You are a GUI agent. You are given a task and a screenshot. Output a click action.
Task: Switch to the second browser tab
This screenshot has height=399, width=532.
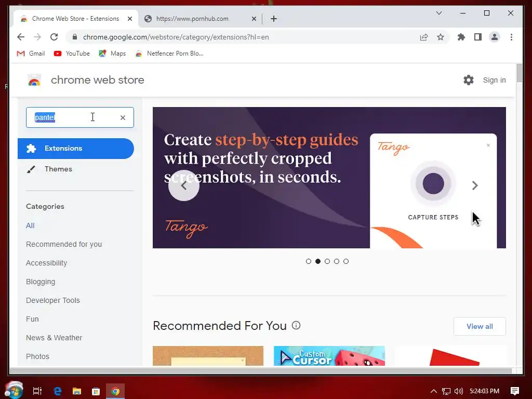[200, 19]
